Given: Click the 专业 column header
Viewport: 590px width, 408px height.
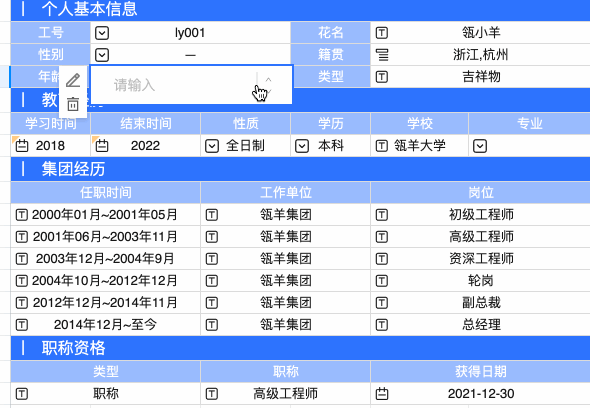Looking at the screenshot, I should pyautogui.click(x=529, y=123).
